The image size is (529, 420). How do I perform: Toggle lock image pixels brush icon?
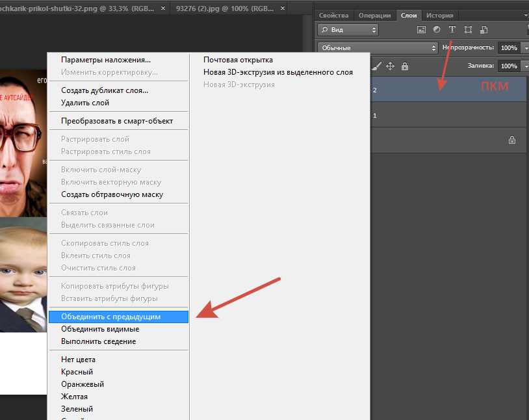[376, 66]
